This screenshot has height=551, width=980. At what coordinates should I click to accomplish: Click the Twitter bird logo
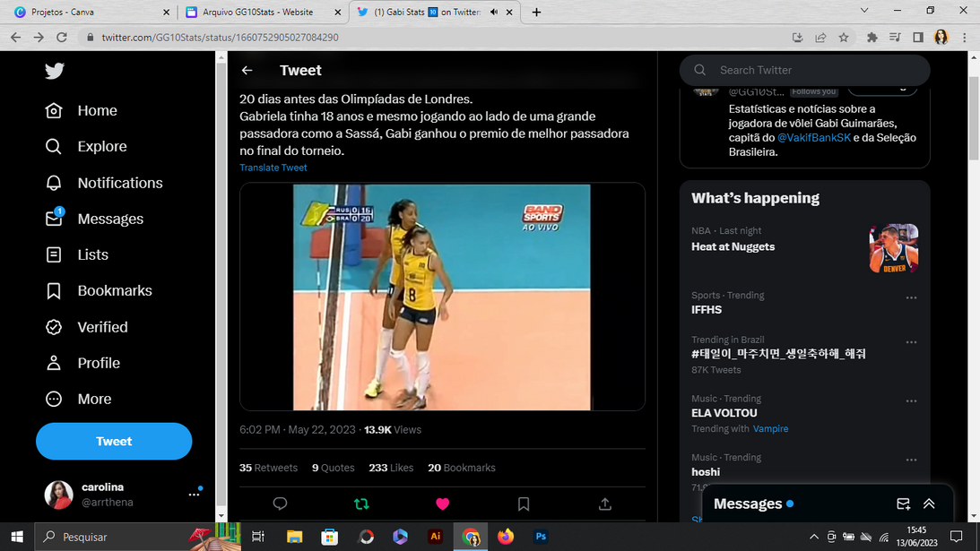(x=55, y=71)
